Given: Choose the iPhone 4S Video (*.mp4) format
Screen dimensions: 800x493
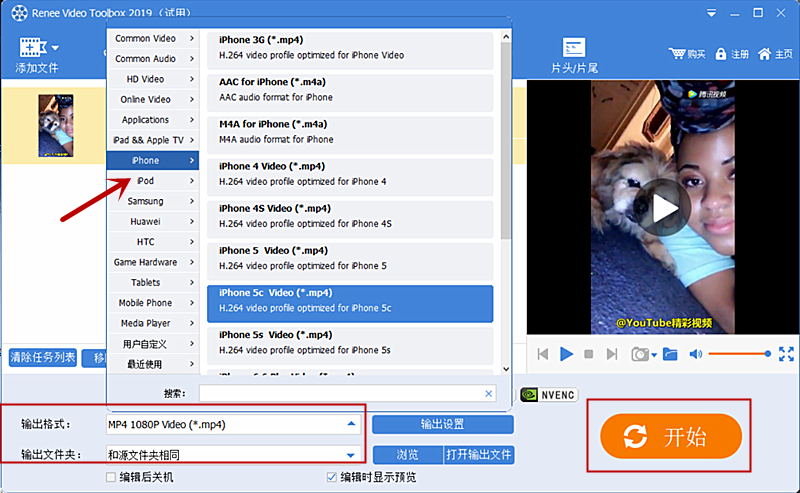Looking at the screenshot, I should [x=350, y=219].
